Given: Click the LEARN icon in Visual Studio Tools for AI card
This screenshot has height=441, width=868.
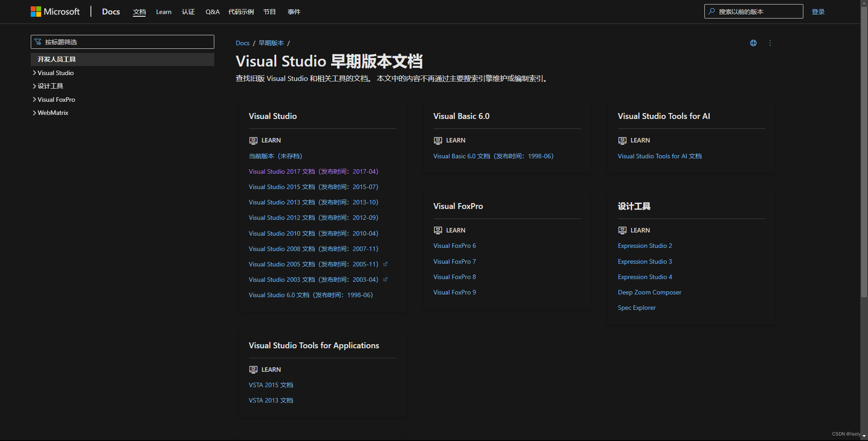Looking at the screenshot, I should point(622,141).
